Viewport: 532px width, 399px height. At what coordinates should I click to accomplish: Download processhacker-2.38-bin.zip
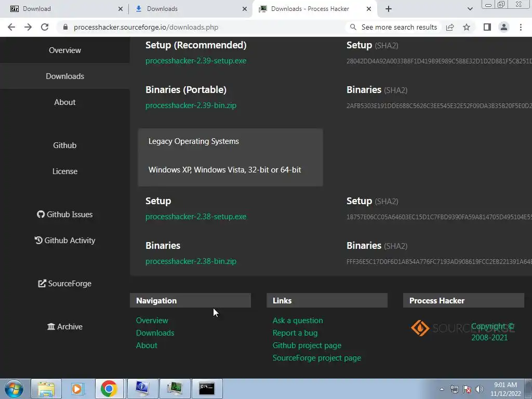pyautogui.click(x=191, y=261)
